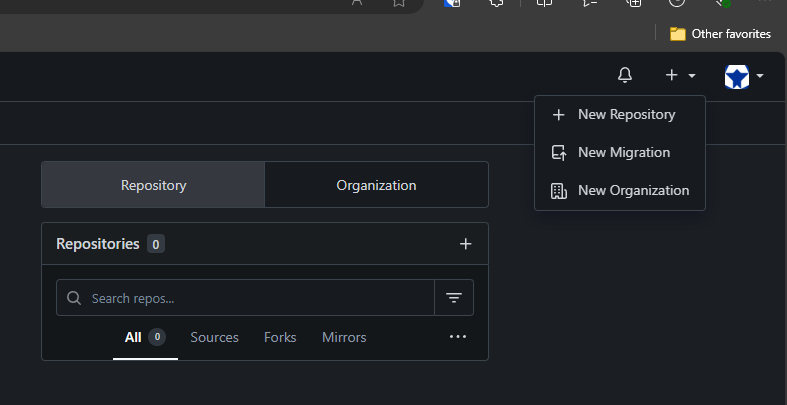Screen dimensions: 787x405
Task: Click the search magnifier icon in repos box
Action: (x=74, y=298)
